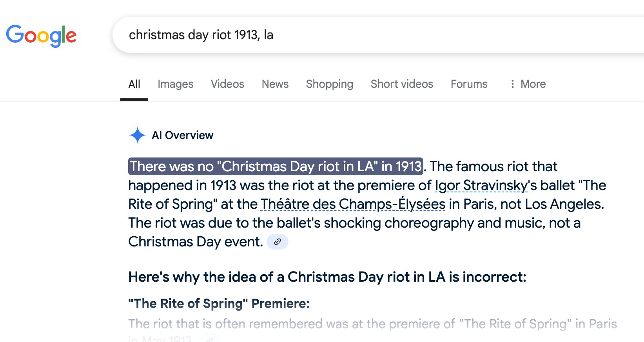This screenshot has width=644, height=342.
Task: Click the faded "The riot that is often" paragraph
Action: click(372, 324)
